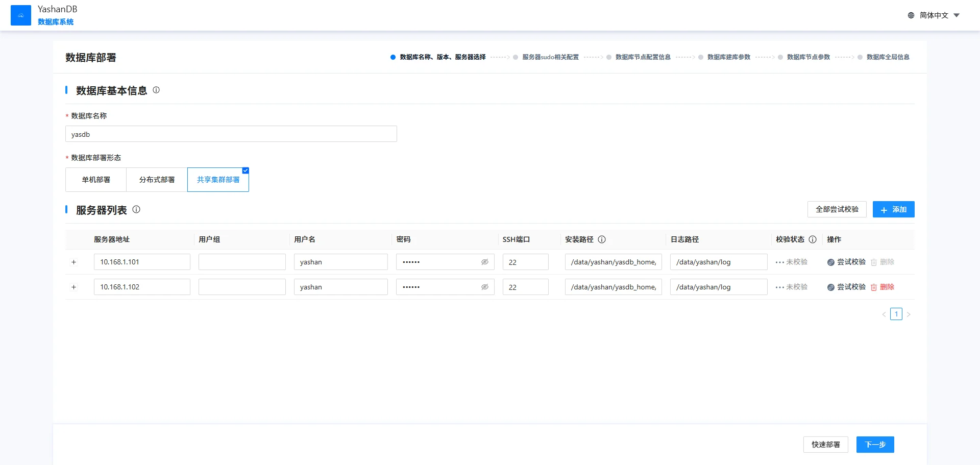This screenshot has width=980, height=465.
Task: Select 单机部署 deployment mode
Action: click(96, 180)
